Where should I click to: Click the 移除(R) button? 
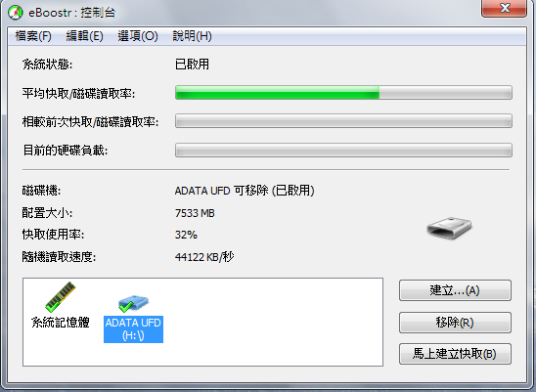pos(455,323)
